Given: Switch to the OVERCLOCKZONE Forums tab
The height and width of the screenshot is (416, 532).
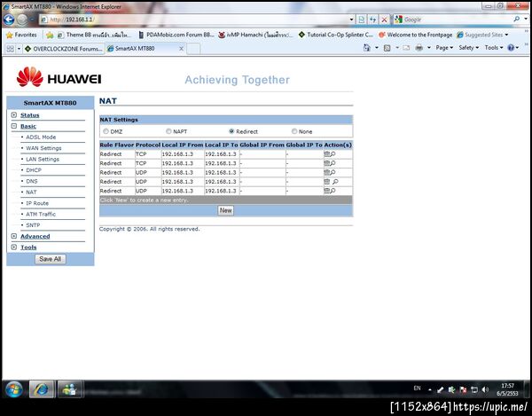Looking at the screenshot, I should pos(64,49).
